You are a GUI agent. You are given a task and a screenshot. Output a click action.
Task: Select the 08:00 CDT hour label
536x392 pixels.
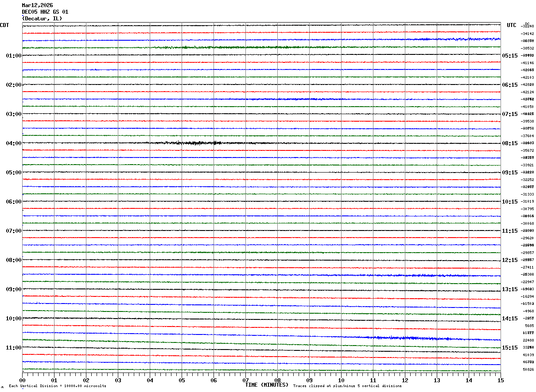[14, 260]
